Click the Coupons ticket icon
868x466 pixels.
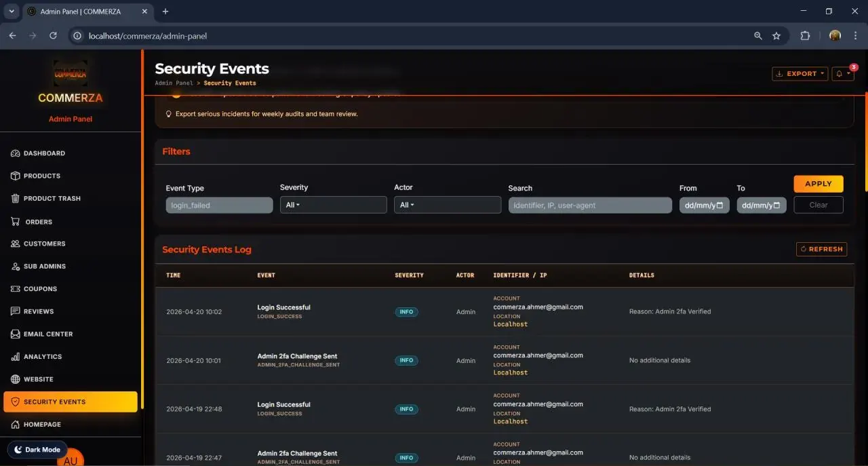(16, 289)
